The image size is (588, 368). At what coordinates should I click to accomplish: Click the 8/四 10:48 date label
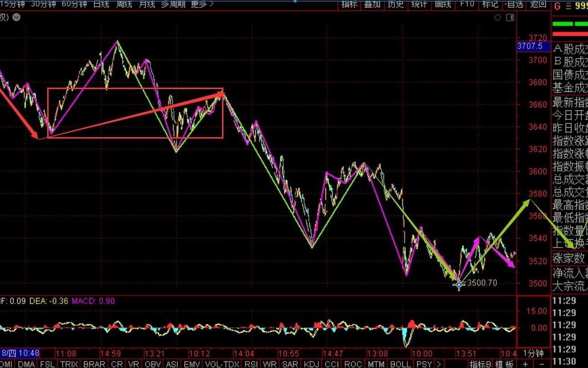pyautogui.click(x=20, y=353)
